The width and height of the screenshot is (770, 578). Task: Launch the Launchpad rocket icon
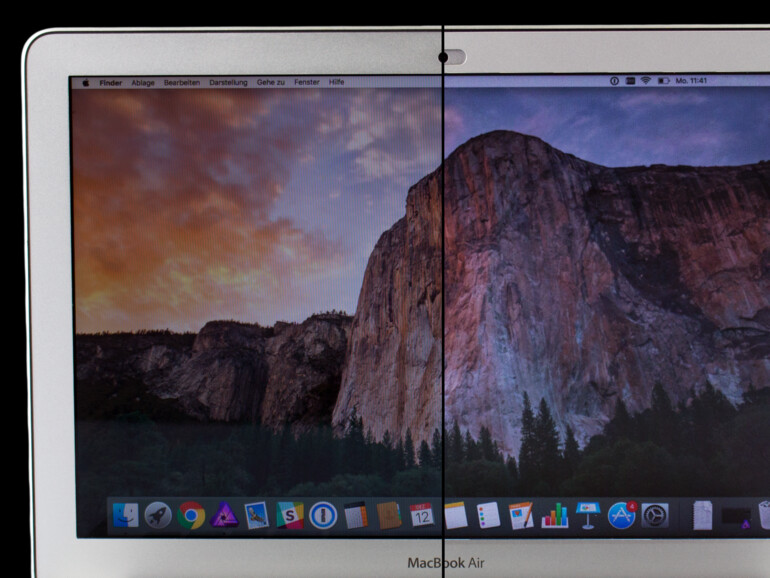tap(158, 515)
